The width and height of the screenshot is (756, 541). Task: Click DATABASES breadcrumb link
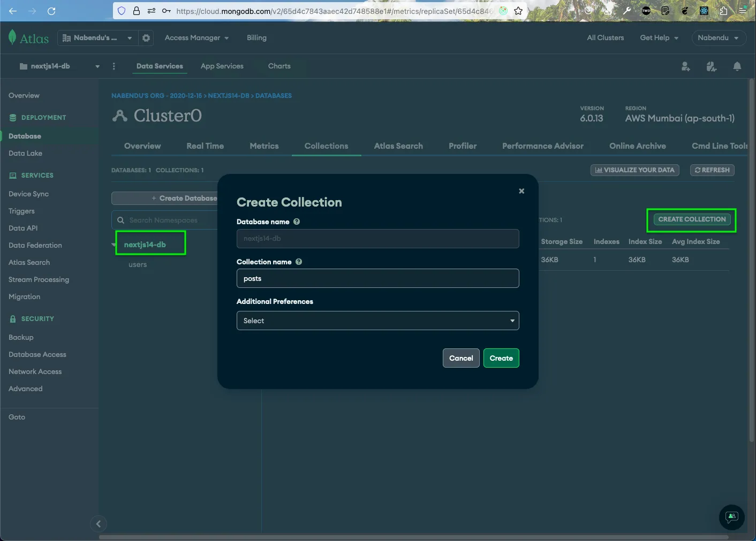[x=274, y=96]
